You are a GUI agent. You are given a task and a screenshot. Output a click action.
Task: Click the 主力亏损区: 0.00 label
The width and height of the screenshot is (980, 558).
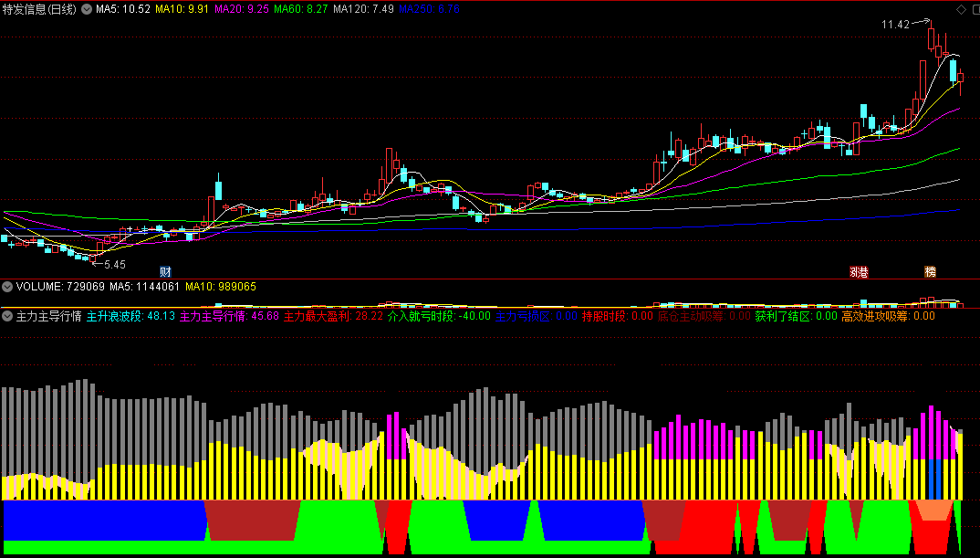coord(537,316)
